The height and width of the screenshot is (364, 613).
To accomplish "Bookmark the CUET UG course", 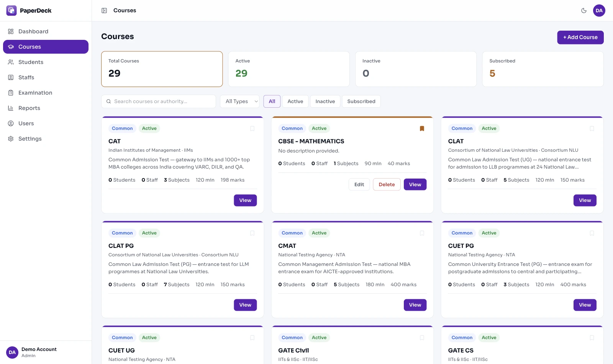I will click(252, 338).
